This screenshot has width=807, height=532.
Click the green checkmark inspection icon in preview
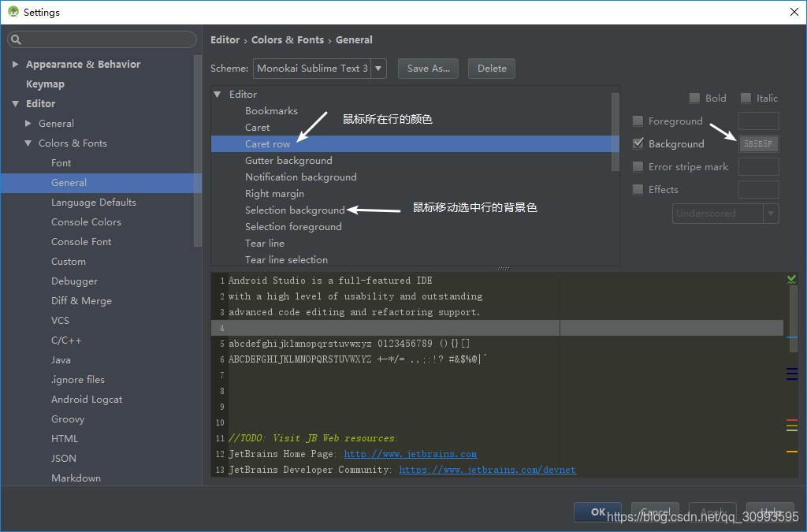pos(791,279)
